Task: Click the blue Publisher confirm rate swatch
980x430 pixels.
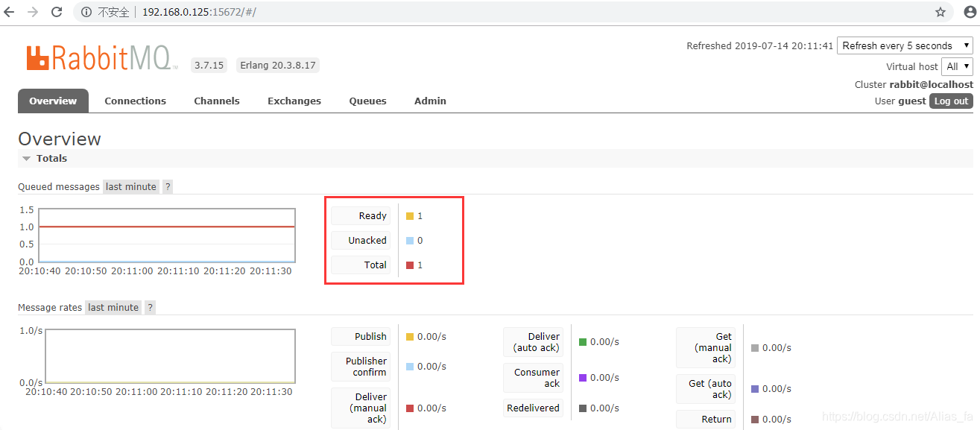Action: pos(410,367)
